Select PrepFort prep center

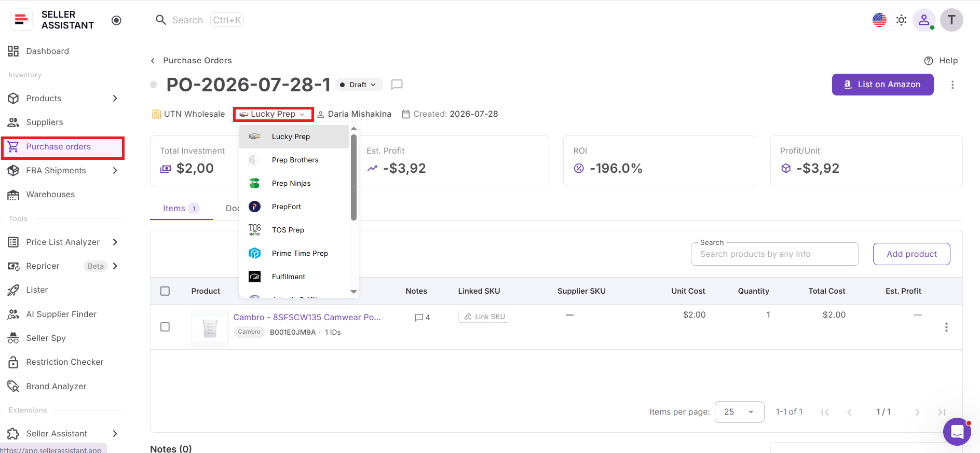pyautogui.click(x=294, y=207)
